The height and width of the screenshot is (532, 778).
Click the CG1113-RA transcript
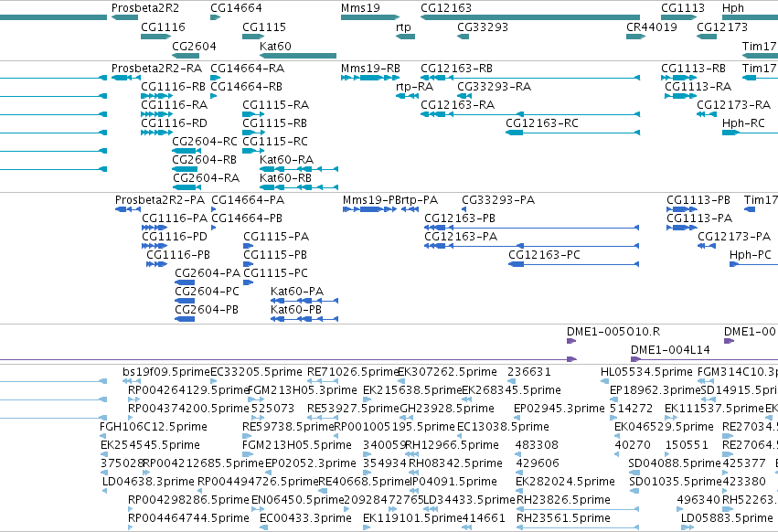tap(680, 96)
